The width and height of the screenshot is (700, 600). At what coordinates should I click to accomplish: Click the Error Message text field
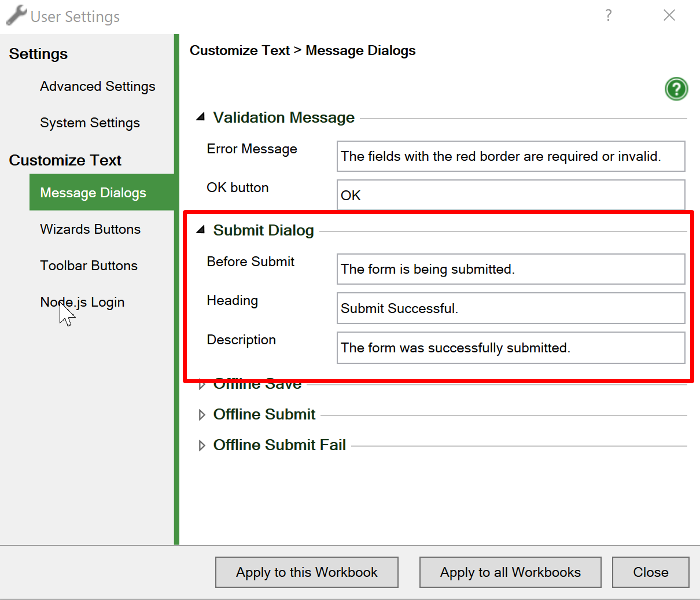[510, 156]
